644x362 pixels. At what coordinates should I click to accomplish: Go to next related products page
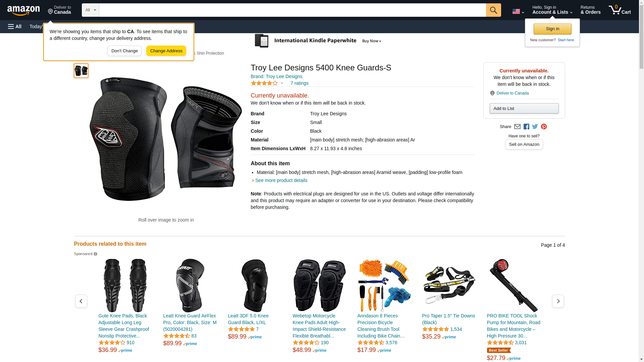pyautogui.click(x=558, y=301)
